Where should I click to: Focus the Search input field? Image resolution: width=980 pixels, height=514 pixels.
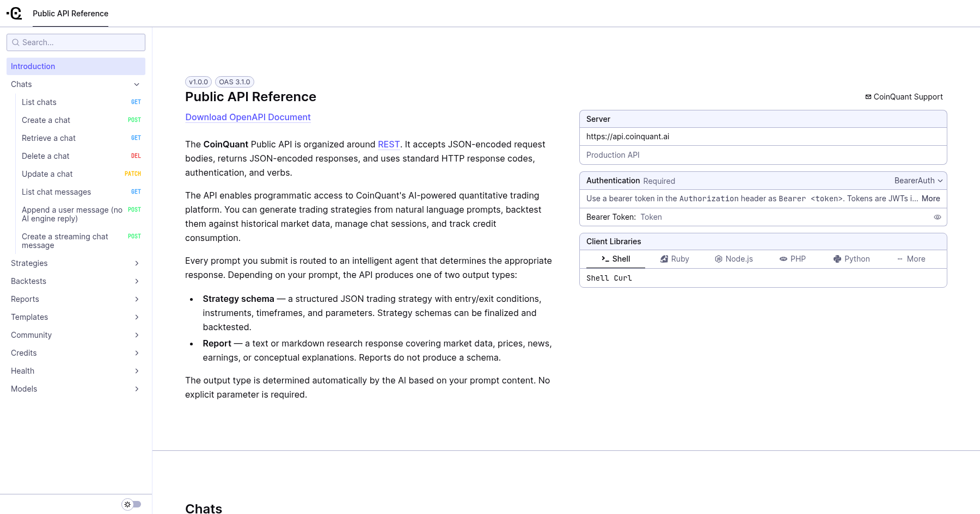pos(76,42)
